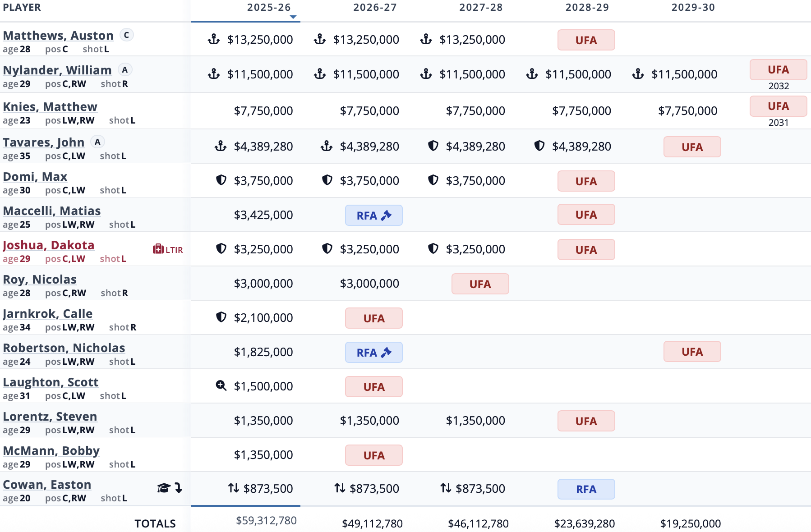Click graduation cap icon in Cowan's row
The image size is (811, 532).
(163, 488)
